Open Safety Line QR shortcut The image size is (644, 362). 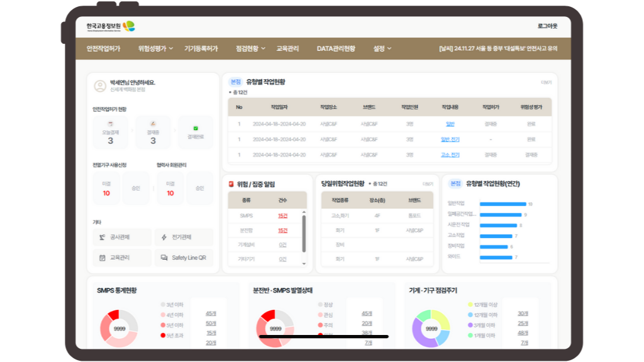(184, 258)
